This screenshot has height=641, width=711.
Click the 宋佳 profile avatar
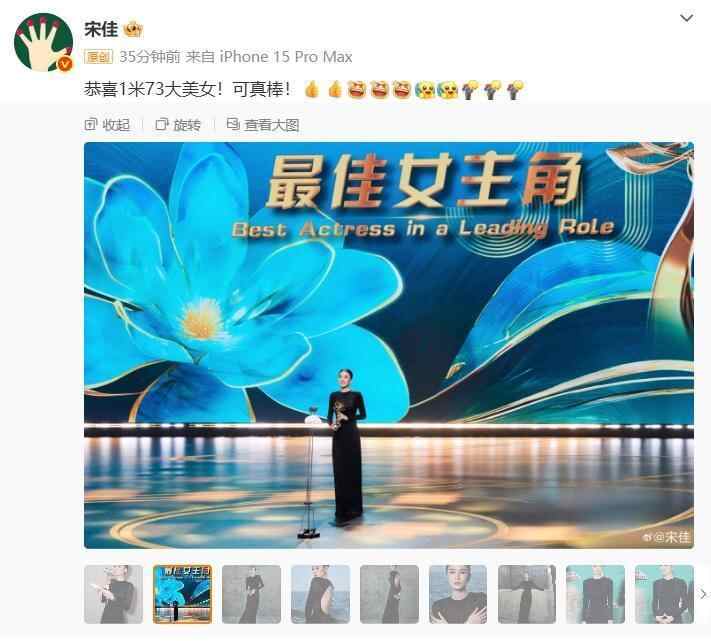click(x=44, y=42)
